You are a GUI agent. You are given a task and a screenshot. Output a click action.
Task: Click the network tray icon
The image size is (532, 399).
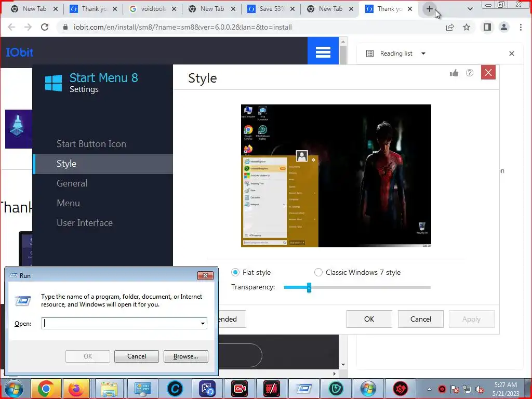click(x=467, y=389)
